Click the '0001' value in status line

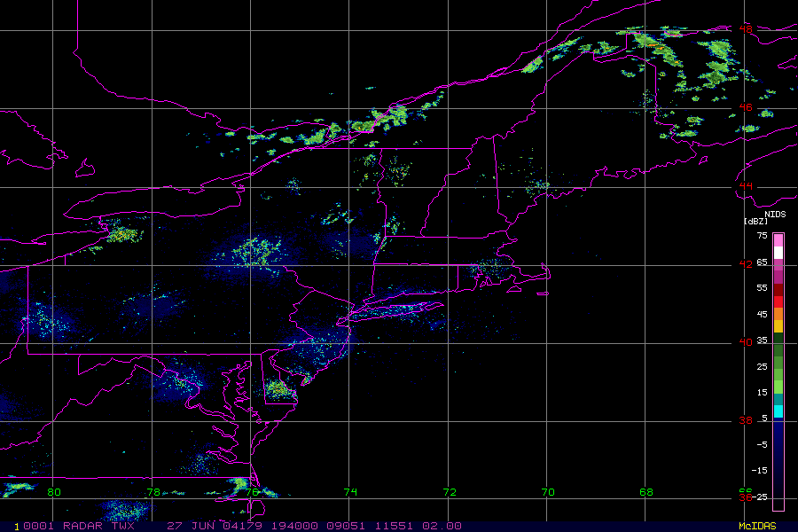[38, 526]
